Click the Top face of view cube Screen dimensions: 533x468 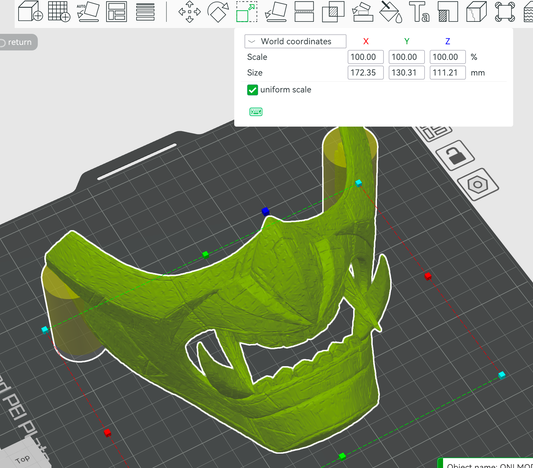pyautogui.click(x=22, y=460)
